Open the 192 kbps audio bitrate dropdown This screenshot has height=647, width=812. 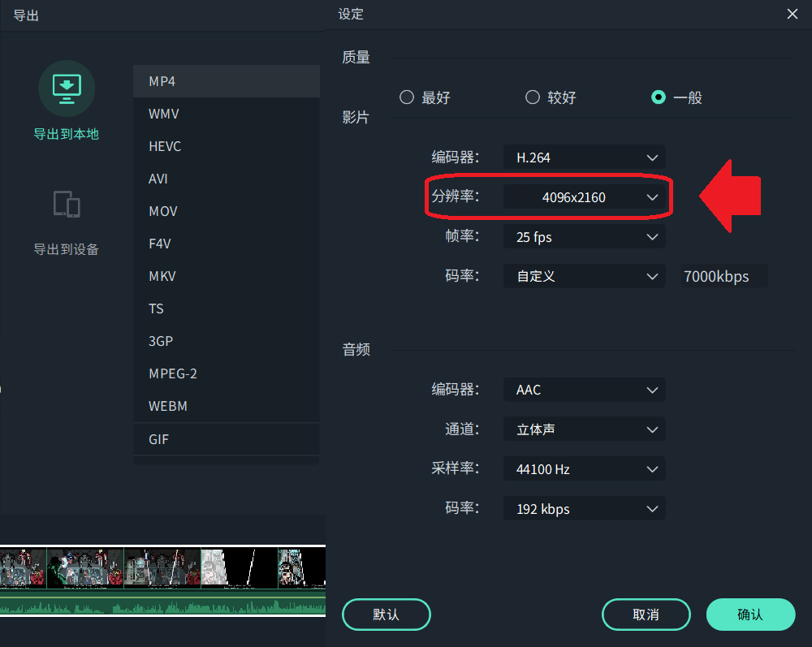pos(584,508)
